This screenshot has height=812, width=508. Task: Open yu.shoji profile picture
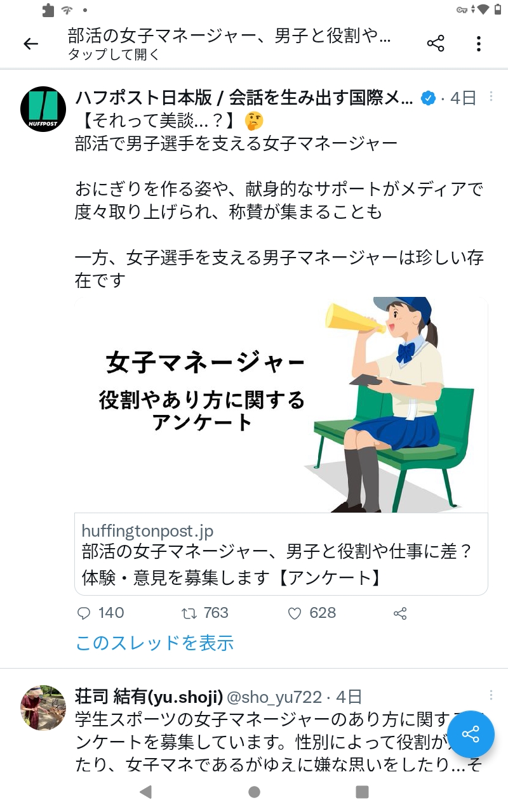[x=43, y=708]
